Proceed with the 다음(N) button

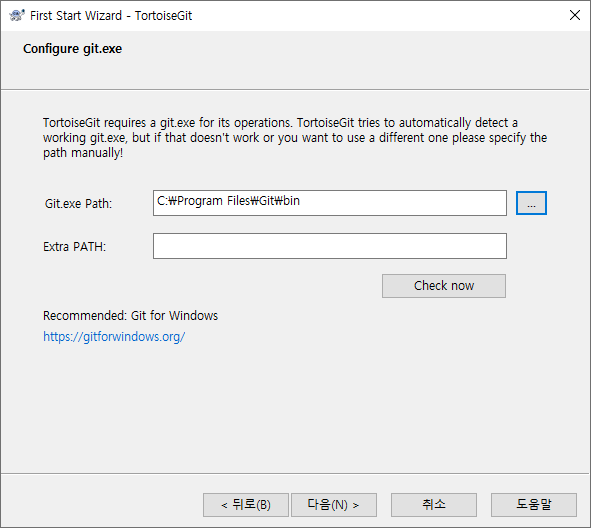pyautogui.click(x=334, y=505)
